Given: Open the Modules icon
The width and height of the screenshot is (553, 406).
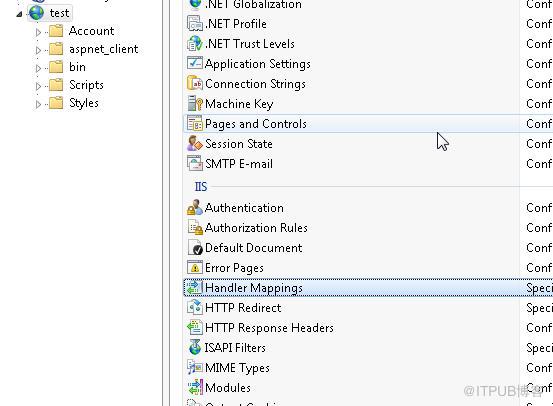Looking at the screenshot, I should pyautogui.click(x=195, y=388).
